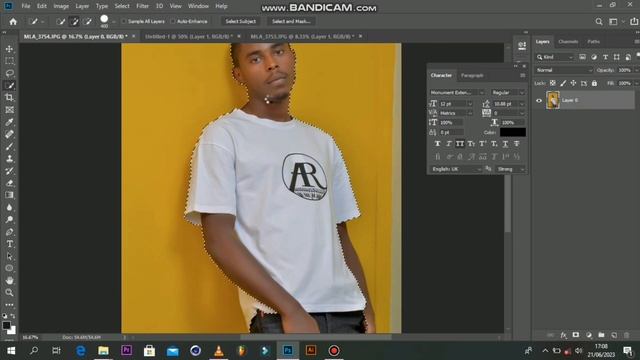Screen dimensions: 640x360
Task: Toggle Underline in Character panel
Action: pos(505,144)
